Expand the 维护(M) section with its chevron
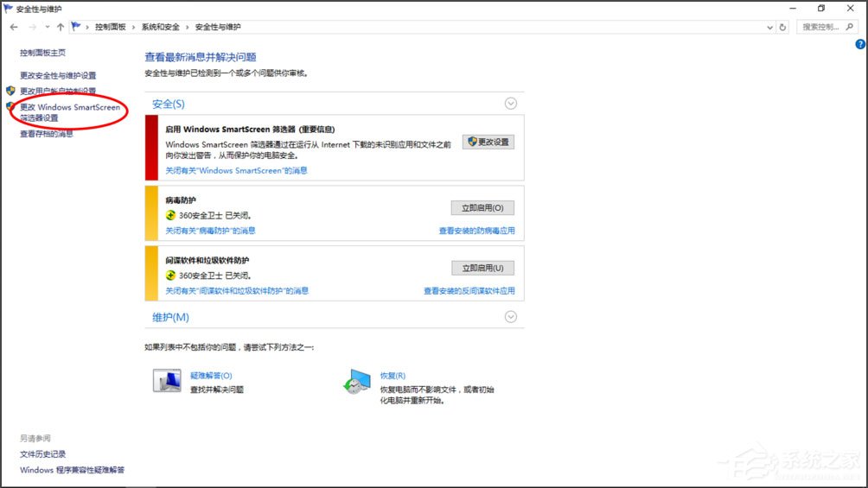The height and width of the screenshot is (488, 868). click(511, 317)
